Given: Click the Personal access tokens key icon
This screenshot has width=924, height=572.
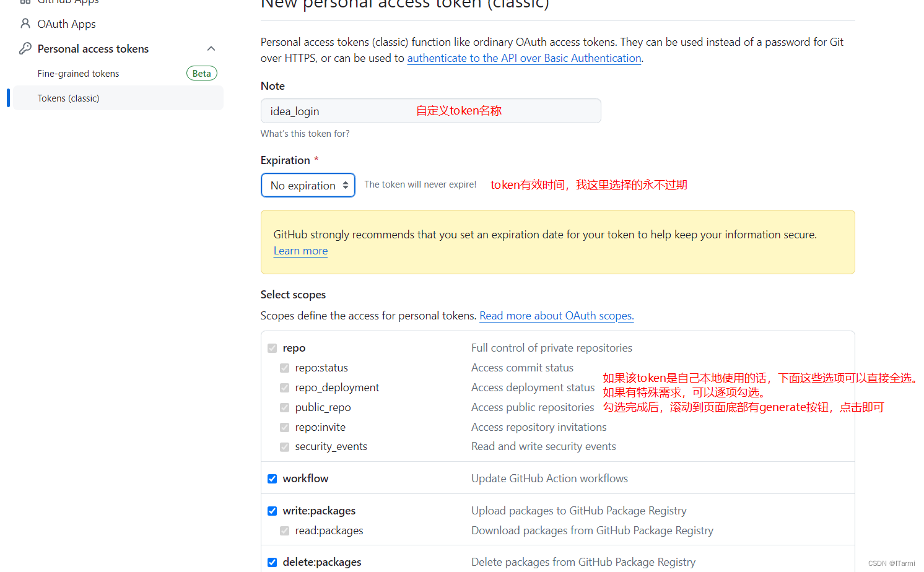Looking at the screenshot, I should 25,48.
